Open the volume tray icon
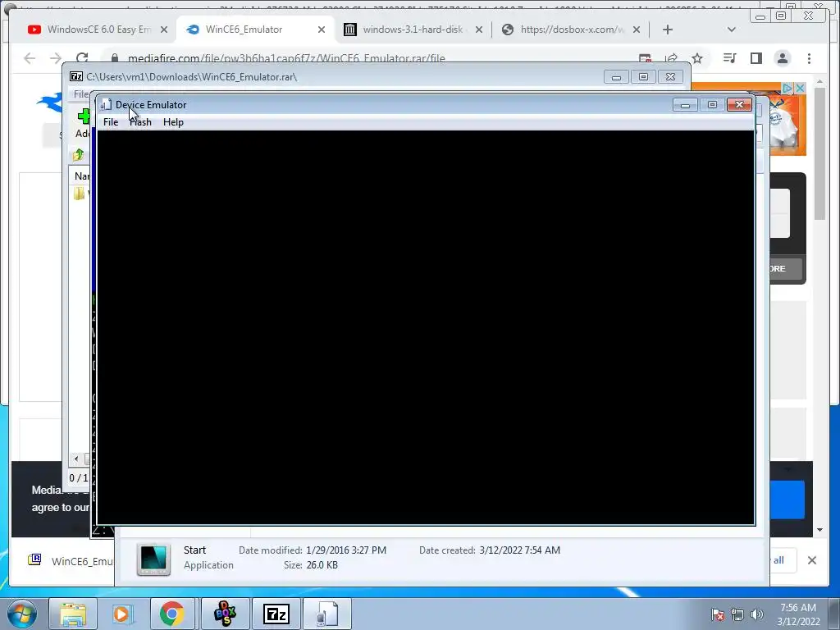The image size is (840, 630). [x=757, y=614]
